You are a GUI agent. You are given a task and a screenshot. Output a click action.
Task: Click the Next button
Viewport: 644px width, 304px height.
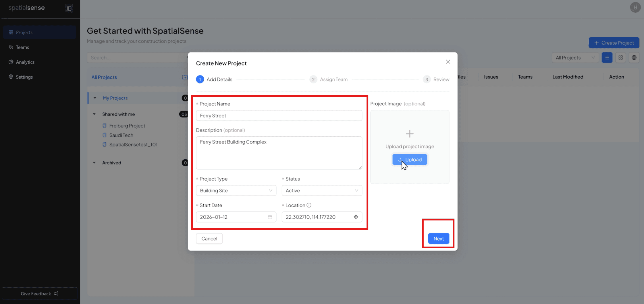438,239
